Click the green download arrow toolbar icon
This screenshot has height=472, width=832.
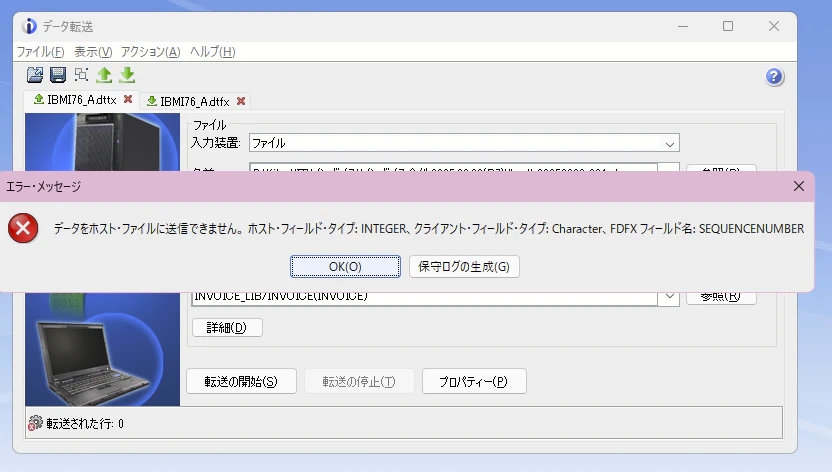coord(127,75)
